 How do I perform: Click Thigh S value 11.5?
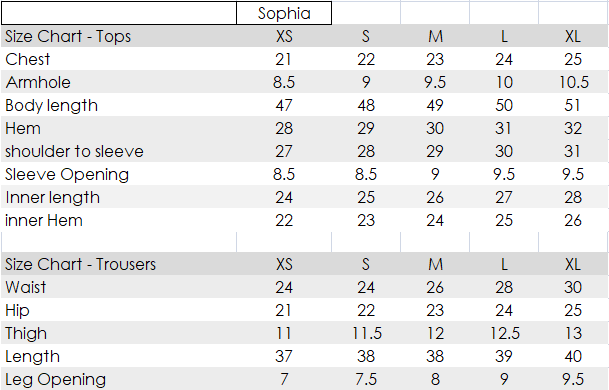click(366, 333)
